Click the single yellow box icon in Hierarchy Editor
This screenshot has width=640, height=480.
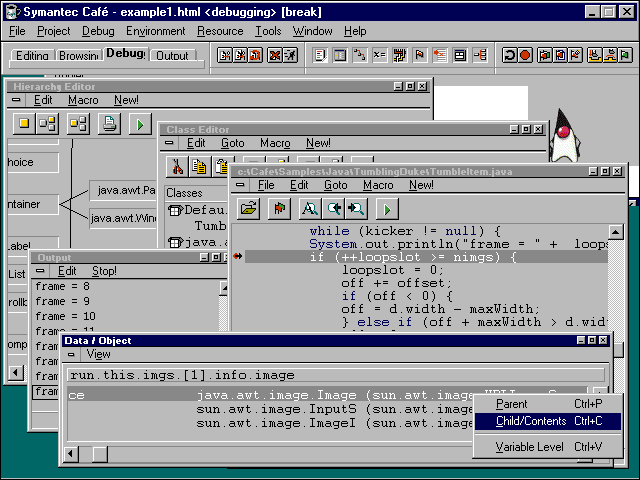coord(24,123)
